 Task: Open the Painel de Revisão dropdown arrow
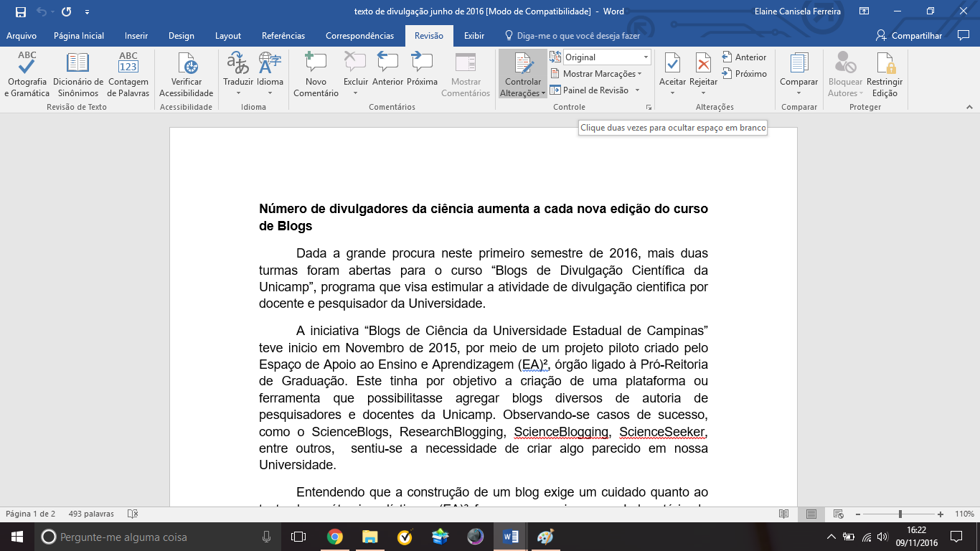click(637, 90)
